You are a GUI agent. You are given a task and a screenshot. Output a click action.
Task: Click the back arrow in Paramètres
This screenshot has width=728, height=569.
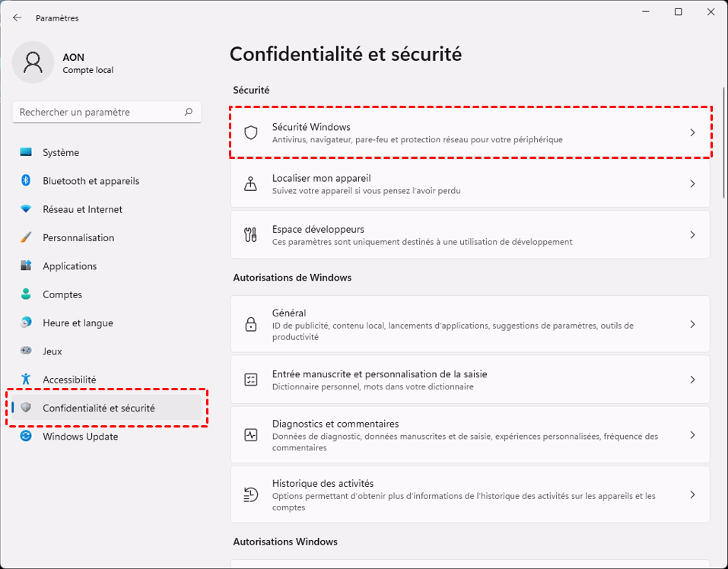pos(17,17)
